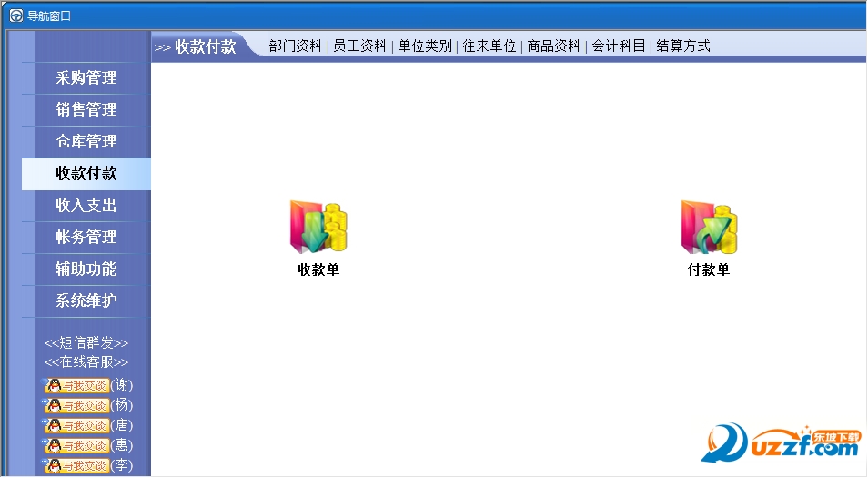Open 商品资料 product data link
The height and width of the screenshot is (478, 868).
(x=553, y=46)
